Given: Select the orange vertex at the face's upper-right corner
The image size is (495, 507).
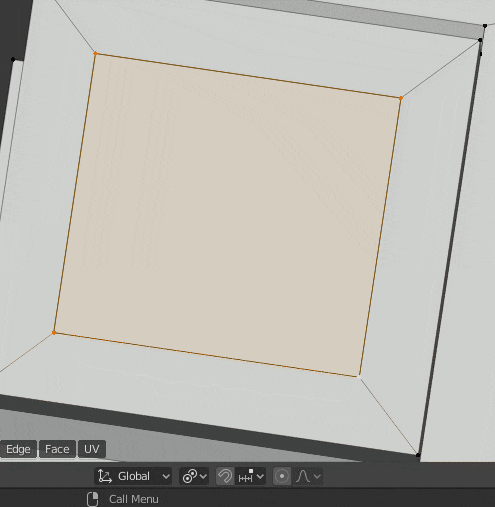Looking at the screenshot, I should click(401, 98).
